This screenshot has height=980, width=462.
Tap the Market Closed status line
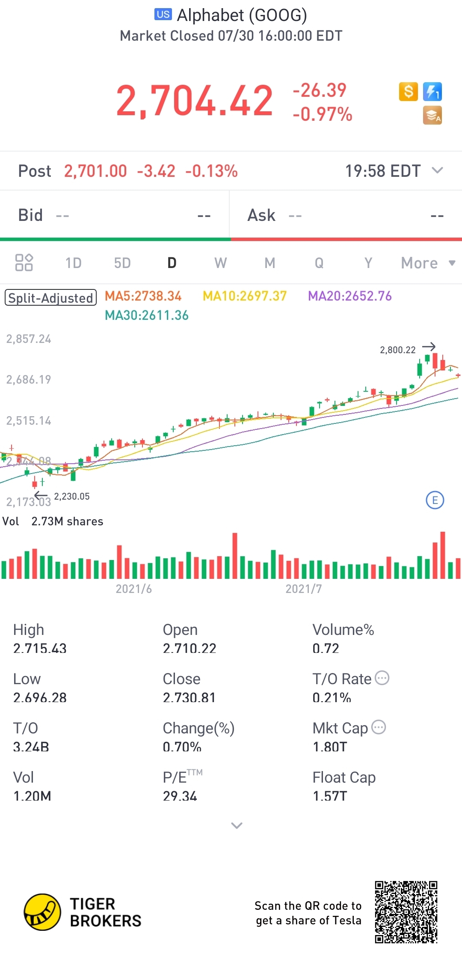231,36
